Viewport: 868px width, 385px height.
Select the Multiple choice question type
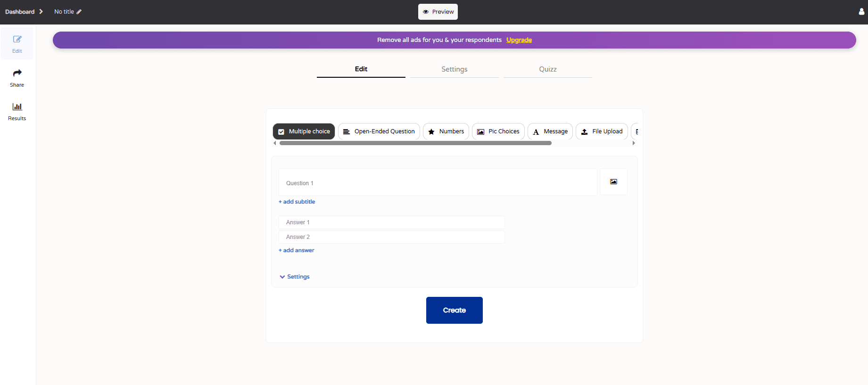click(304, 131)
